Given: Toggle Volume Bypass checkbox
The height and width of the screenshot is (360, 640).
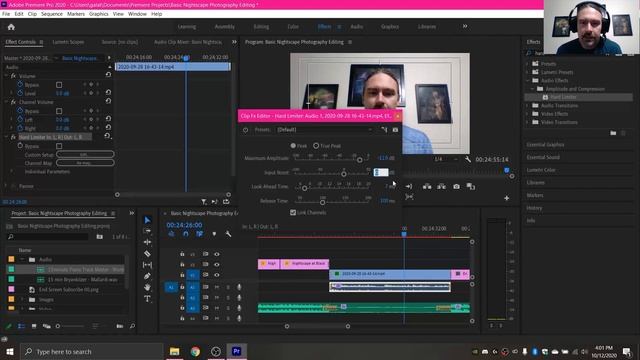Looking at the screenshot, I should pos(59,85).
